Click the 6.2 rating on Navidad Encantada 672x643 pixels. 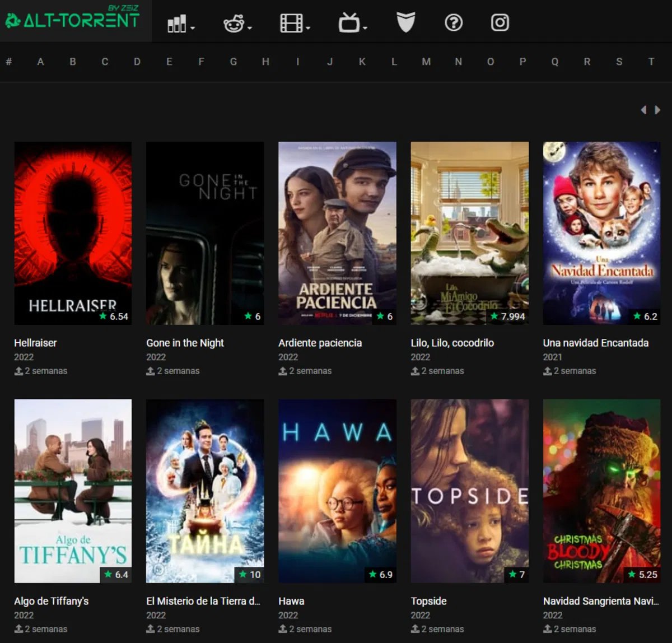click(x=645, y=316)
